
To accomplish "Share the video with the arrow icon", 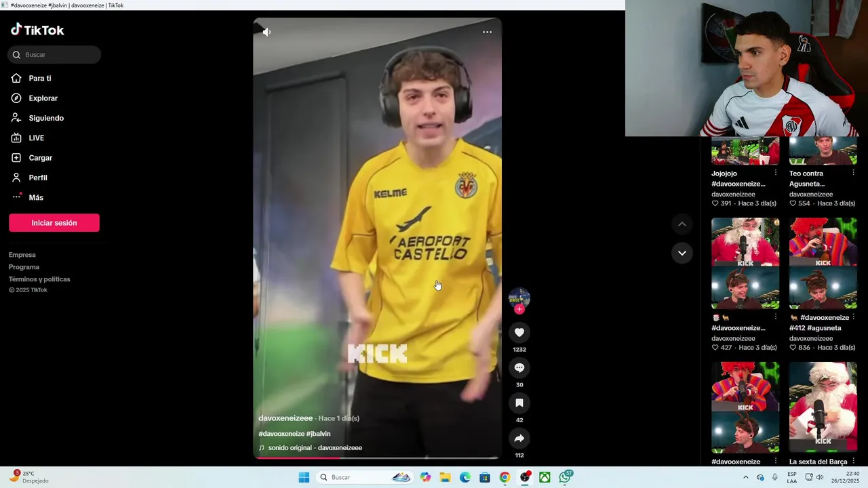I will (x=519, y=438).
